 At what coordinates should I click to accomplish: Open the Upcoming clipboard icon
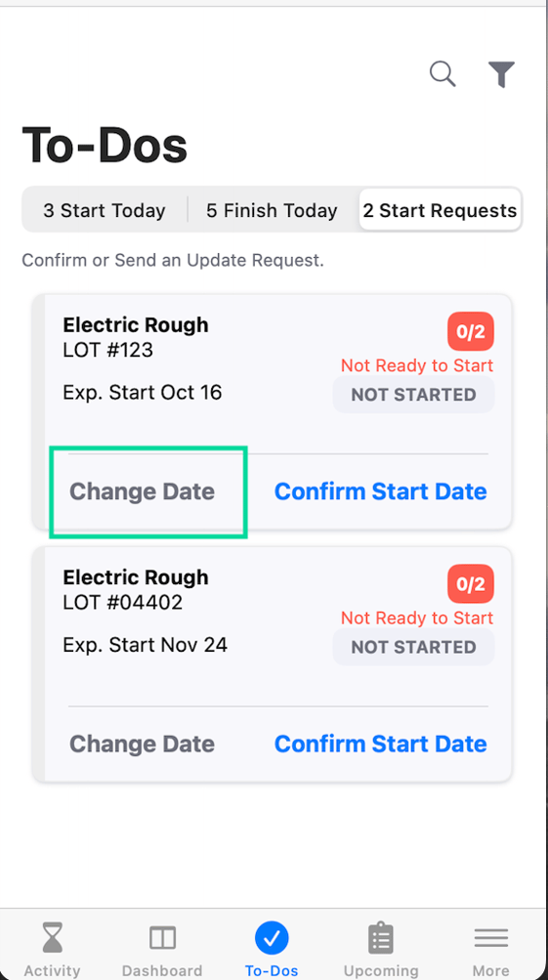click(381, 939)
